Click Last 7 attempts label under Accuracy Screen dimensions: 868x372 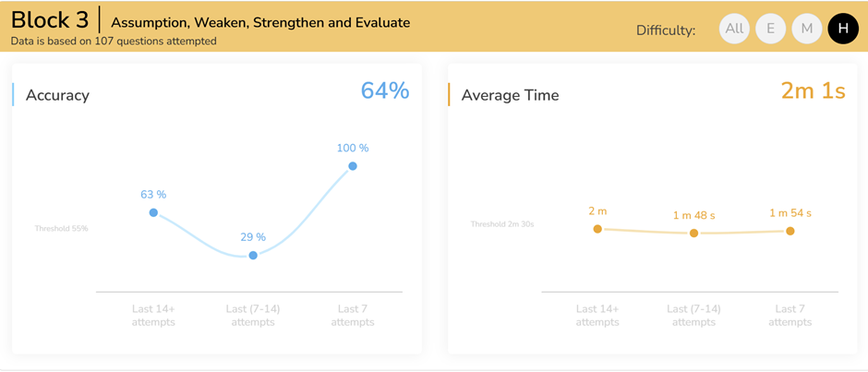[353, 316]
